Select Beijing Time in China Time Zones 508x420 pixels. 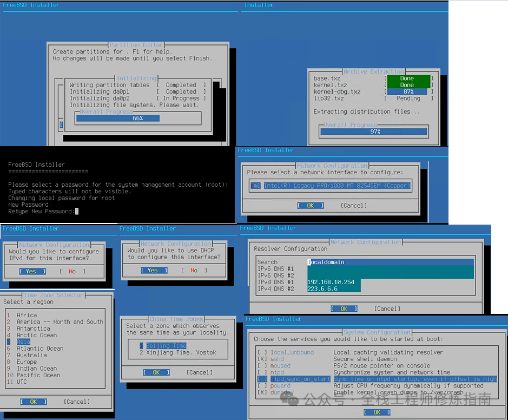pyautogui.click(x=166, y=345)
